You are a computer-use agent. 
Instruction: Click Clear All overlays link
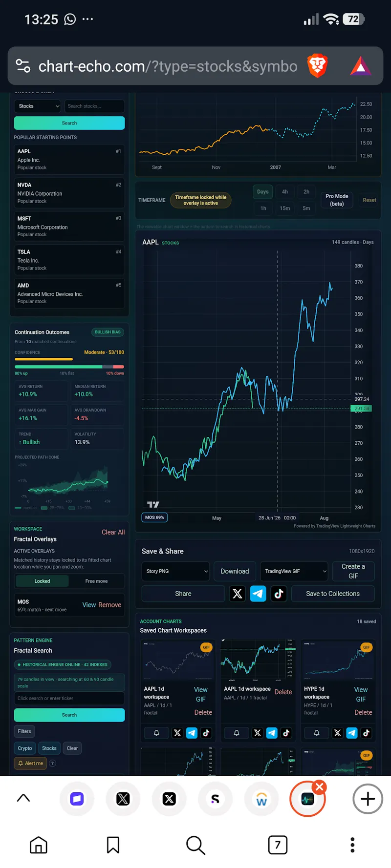click(113, 532)
